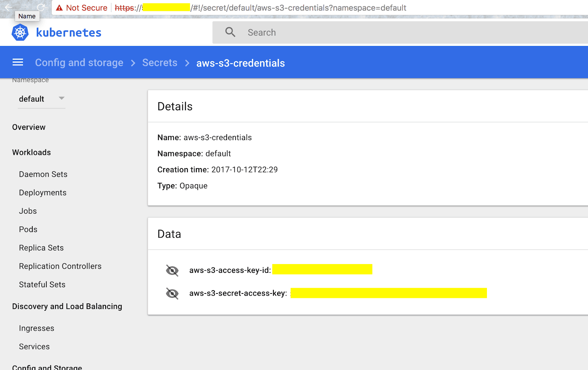Open Deployments in the sidebar

point(43,192)
